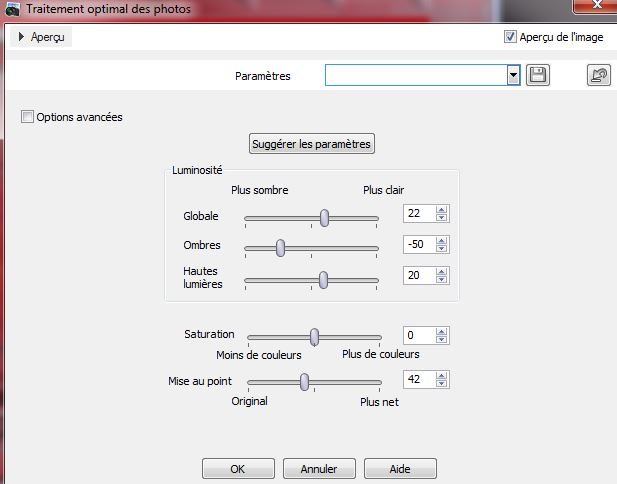Click the Plus sombre label
617x484 pixels.
click(260, 190)
